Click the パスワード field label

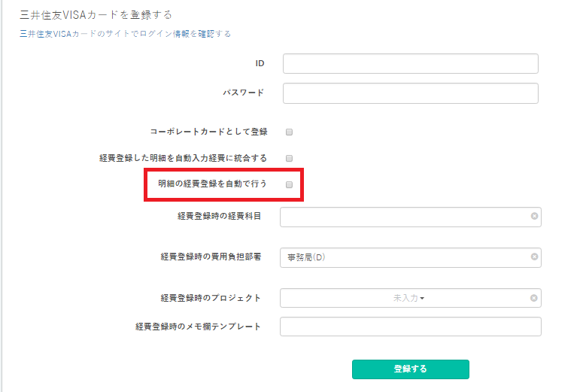click(x=244, y=93)
